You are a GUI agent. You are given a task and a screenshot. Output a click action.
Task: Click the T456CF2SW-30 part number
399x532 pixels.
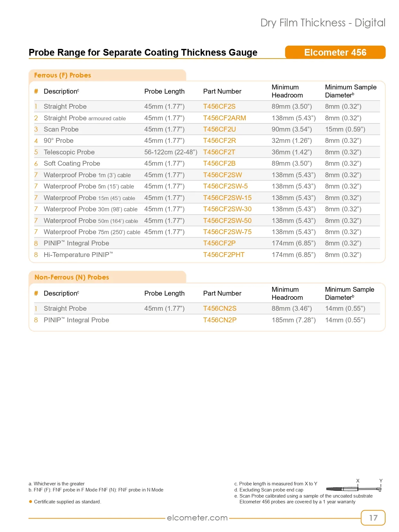tap(227, 209)
